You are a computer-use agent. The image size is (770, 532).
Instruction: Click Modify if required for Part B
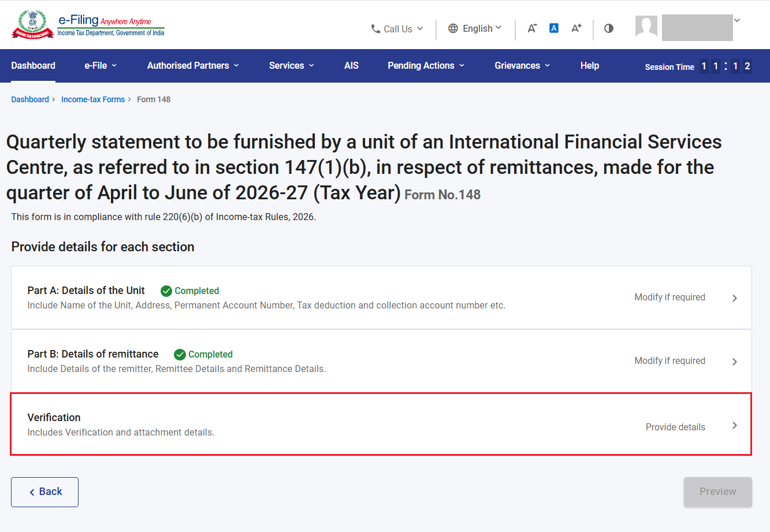click(670, 360)
